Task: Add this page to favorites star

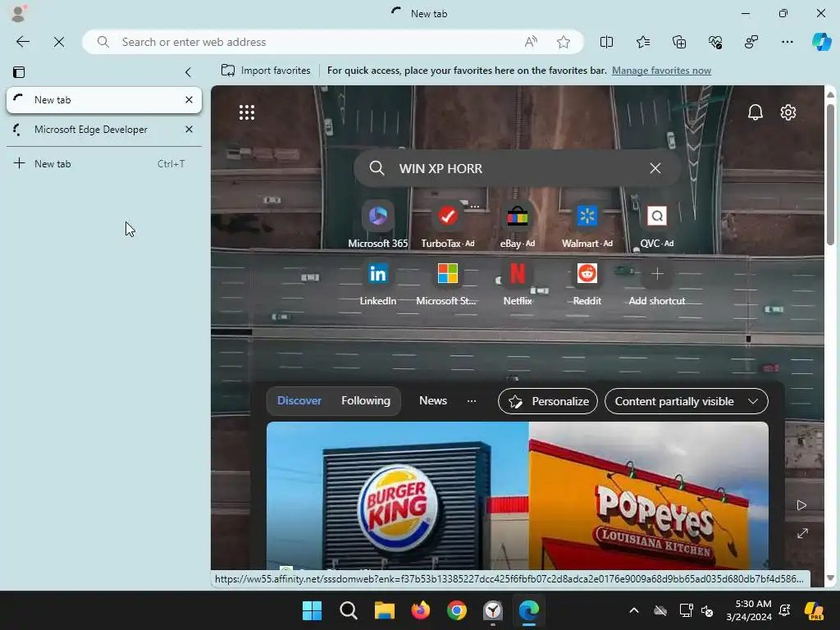Action: 563,42
